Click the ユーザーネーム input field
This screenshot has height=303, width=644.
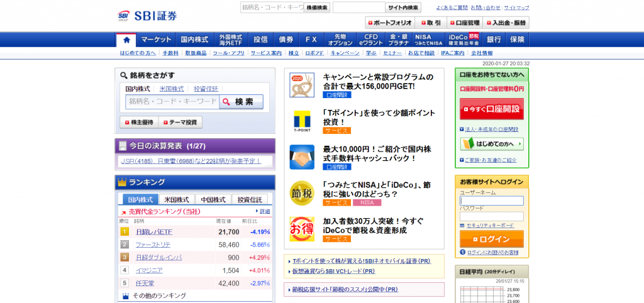click(492, 201)
